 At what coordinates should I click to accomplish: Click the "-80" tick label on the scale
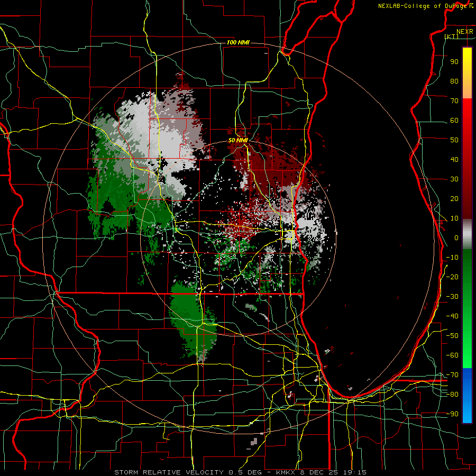[x=452, y=395]
